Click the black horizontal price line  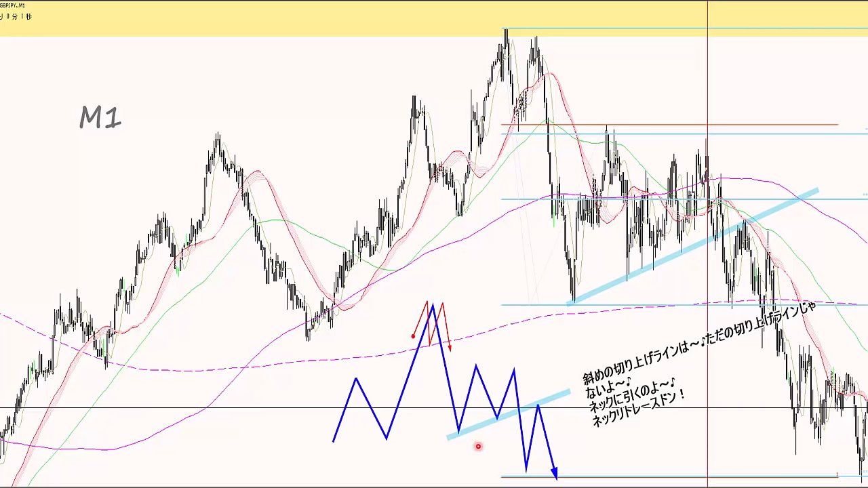pyautogui.click(x=203, y=407)
